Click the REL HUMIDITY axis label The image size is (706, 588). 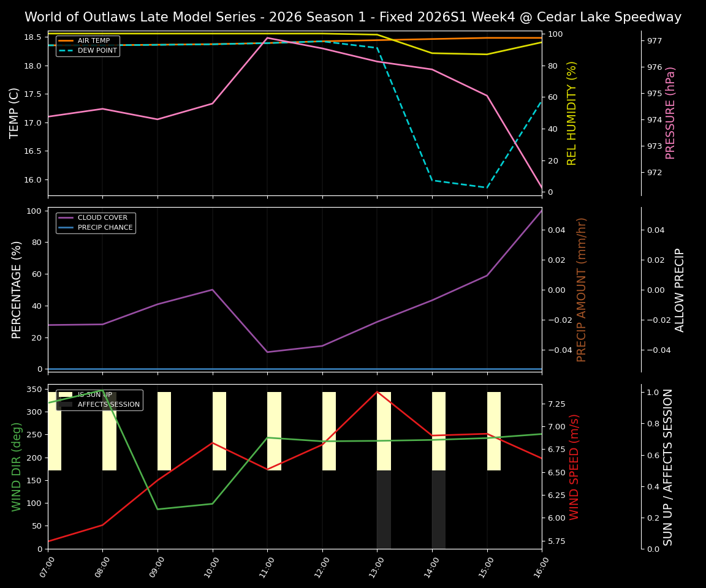click(x=572, y=113)
